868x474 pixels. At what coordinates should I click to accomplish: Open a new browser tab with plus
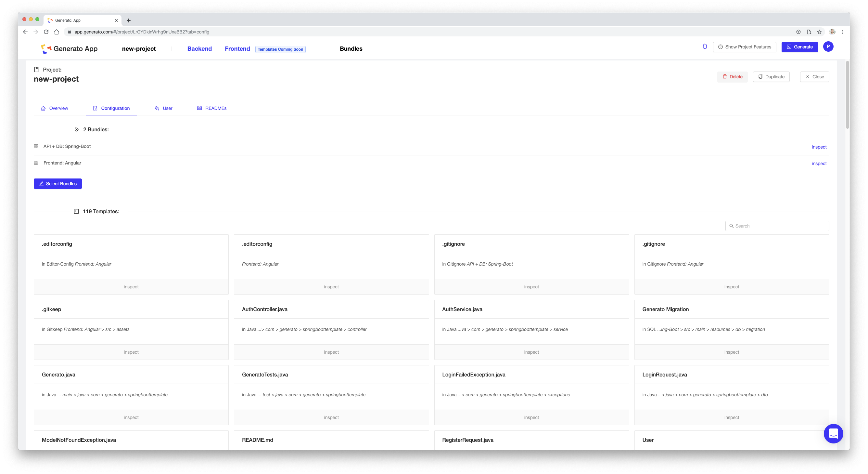coord(128,20)
